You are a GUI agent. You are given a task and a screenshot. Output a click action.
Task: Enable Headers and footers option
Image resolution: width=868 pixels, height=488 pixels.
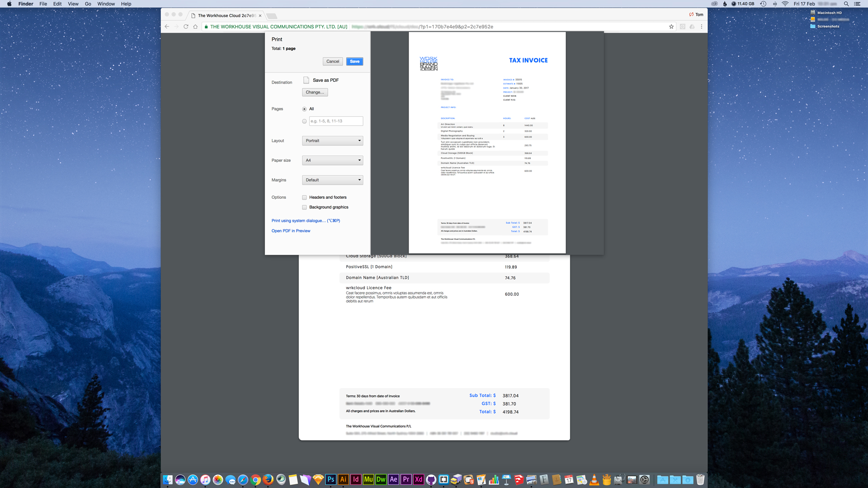point(304,197)
